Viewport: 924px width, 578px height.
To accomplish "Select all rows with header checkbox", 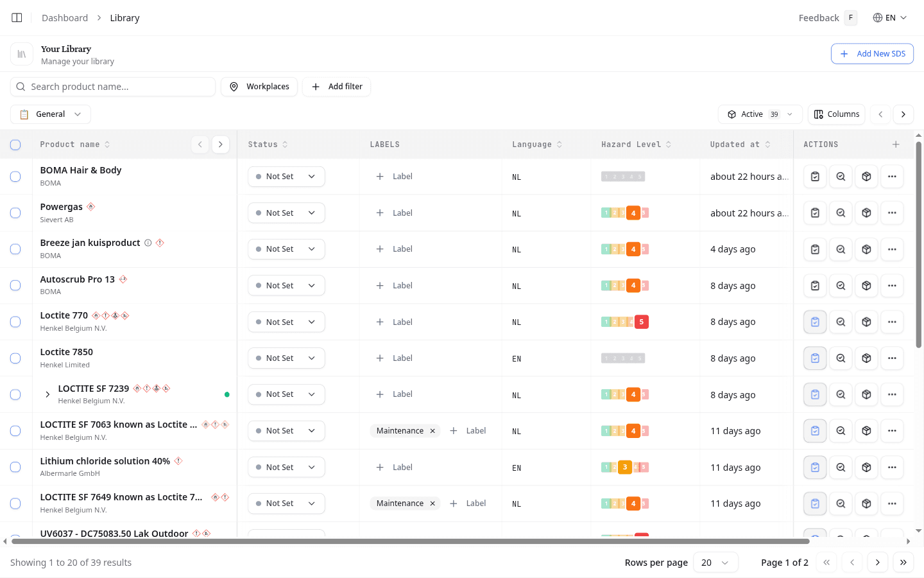I will coord(15,144).
